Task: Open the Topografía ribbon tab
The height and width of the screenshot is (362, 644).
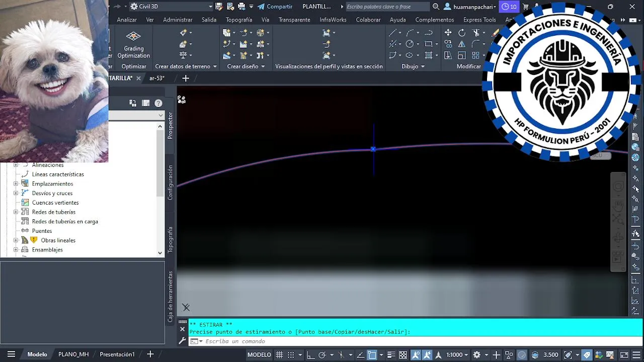Action: pos(239,20)
